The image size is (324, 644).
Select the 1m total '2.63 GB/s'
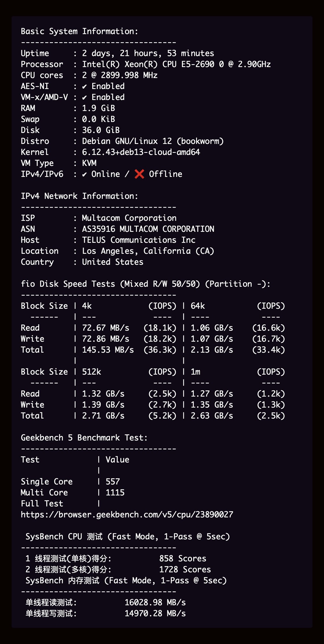212,416
